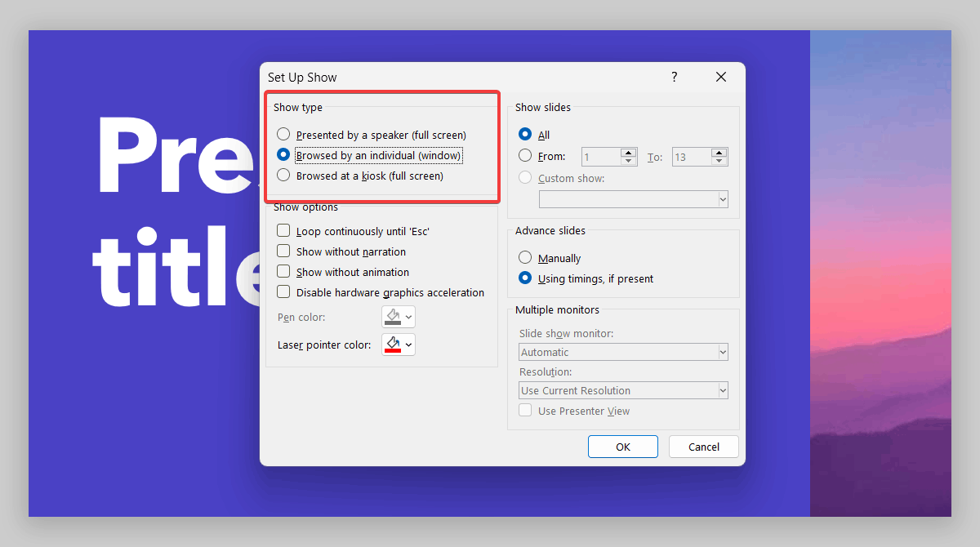Choose "Using timings, if present"
This screenshot has width=980, height=547.
pyautogui.click(x=523, y=278)
